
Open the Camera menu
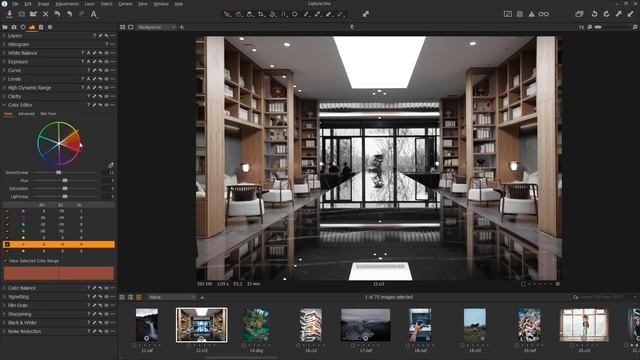(x=125, y=4)
